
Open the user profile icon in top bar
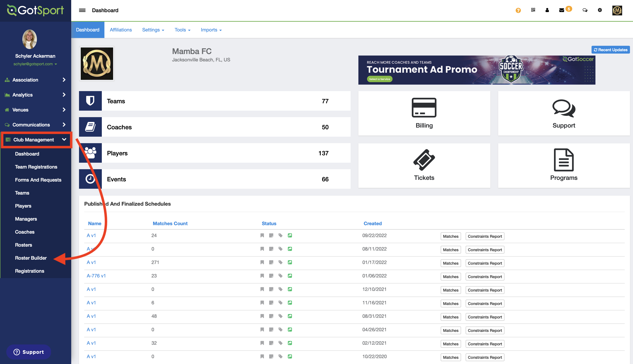pos(547,10)
